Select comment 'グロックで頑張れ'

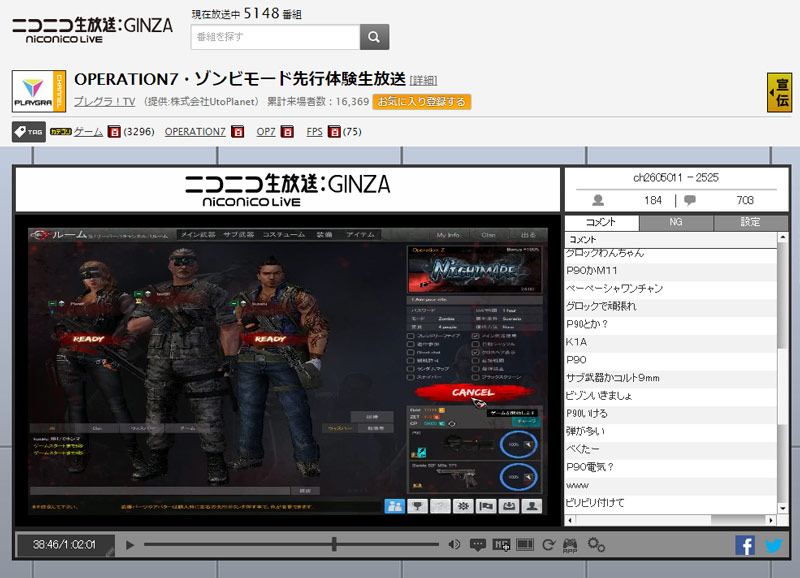[671, 306]
